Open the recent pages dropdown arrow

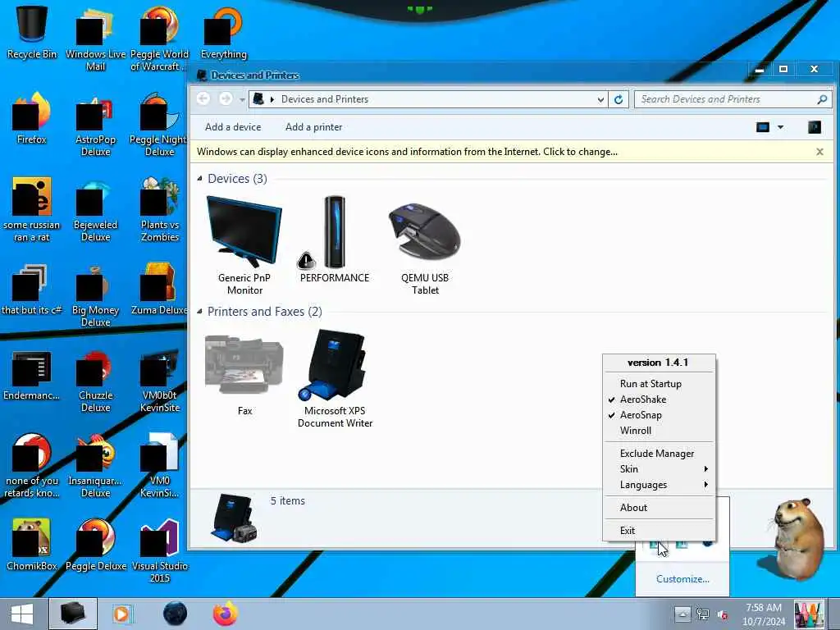(242, 99)
